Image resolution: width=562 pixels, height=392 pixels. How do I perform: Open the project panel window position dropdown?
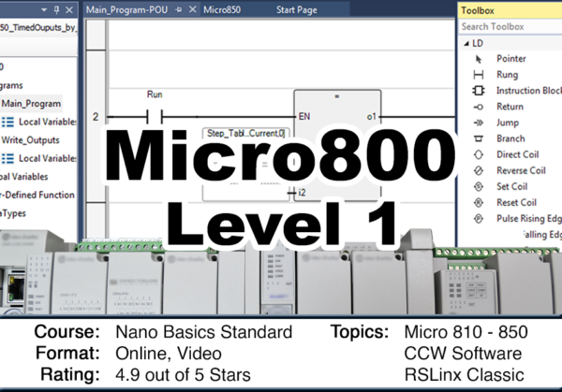[57, 9]
